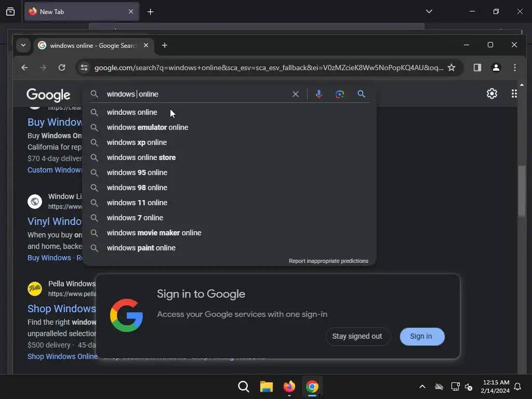Screen dimensions: 532x399
Task: Select suggestion 'windows emulator online'
Action: click(x=229, y=127)
